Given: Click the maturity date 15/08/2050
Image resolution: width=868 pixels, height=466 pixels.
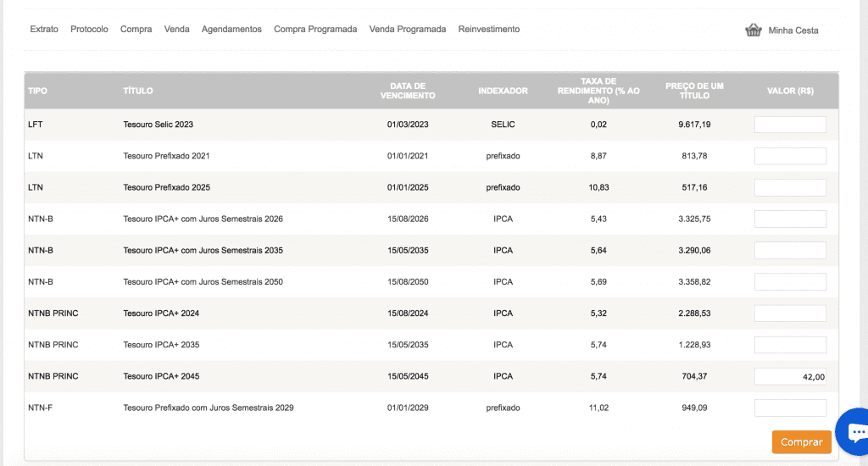Looking at the screenshot, I should (x=408, y=282).
